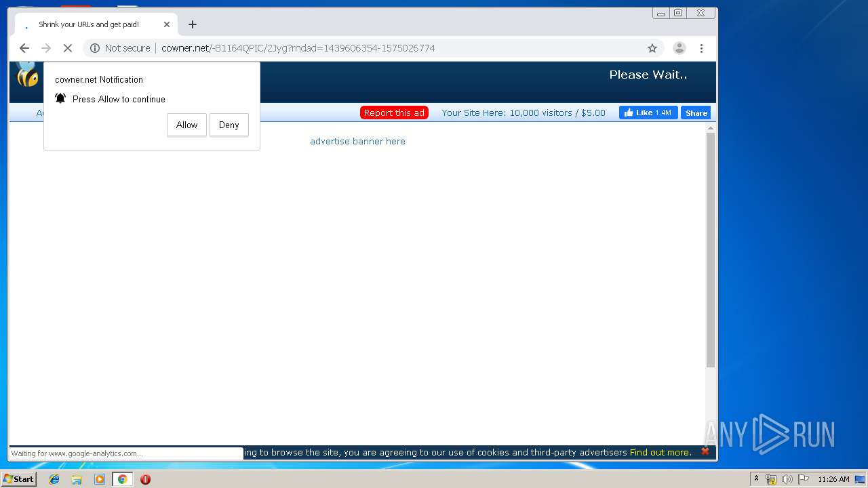This screenshot has width=868, height=488.
Task: Click the notification bell icon in popup
Action: pyautogui.click(x=60, y=98)
